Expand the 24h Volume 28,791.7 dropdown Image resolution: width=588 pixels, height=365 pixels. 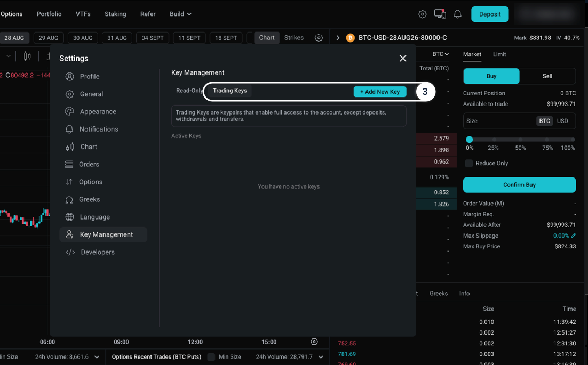pos(321,357)
